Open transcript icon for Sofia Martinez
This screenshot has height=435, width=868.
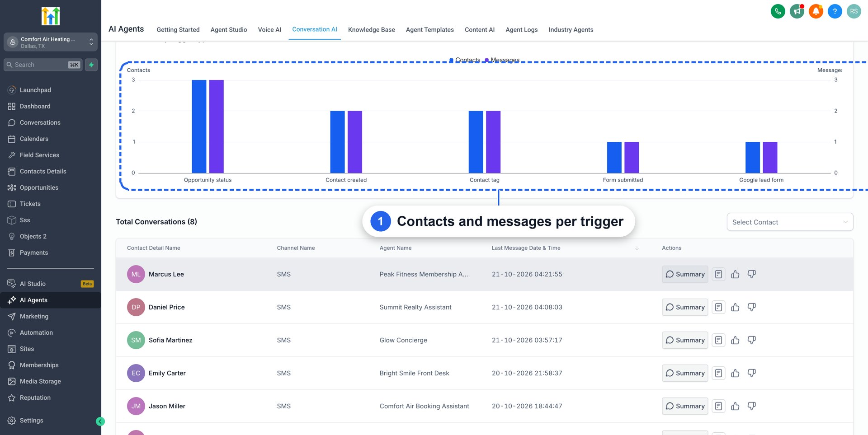718,340
